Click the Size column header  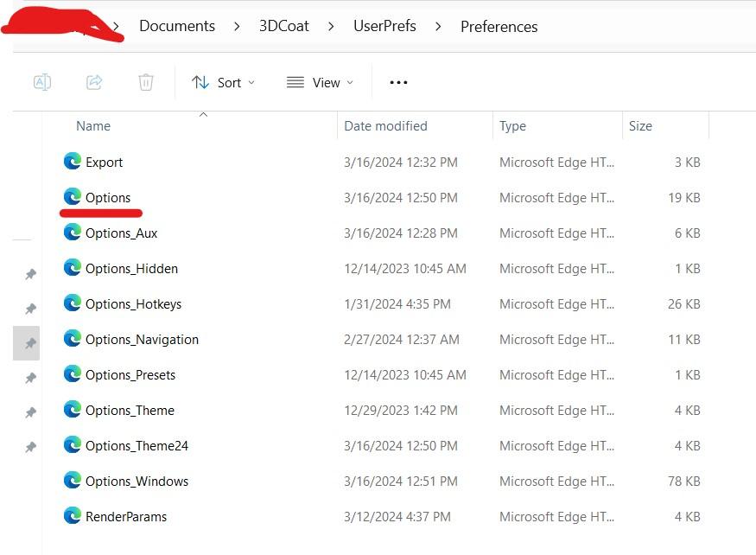click(640, 125)
